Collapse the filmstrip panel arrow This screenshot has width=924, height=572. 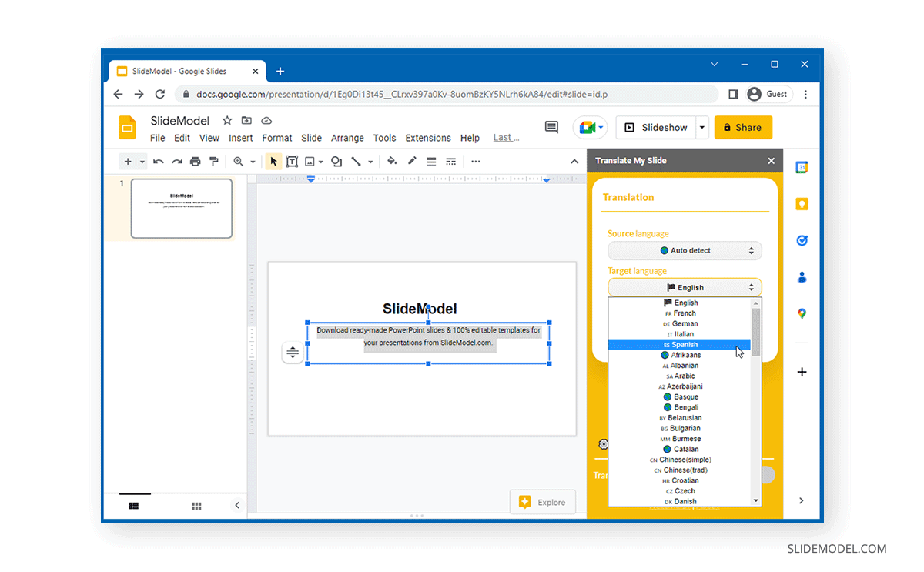(x=237, y=506)
